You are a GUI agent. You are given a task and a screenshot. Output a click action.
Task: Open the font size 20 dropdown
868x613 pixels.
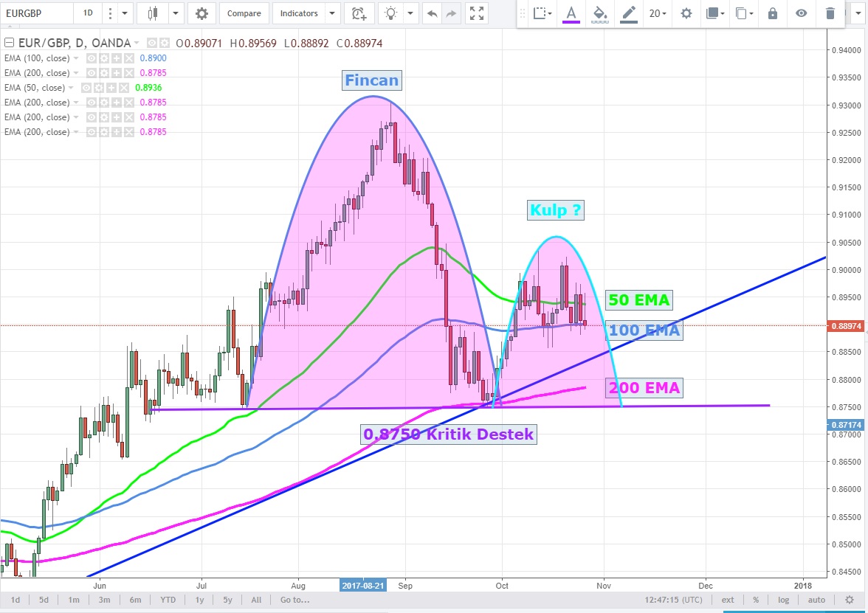[657, 13]
